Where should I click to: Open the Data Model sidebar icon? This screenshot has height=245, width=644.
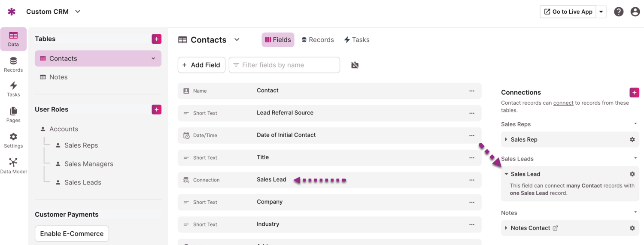point(13,166)
